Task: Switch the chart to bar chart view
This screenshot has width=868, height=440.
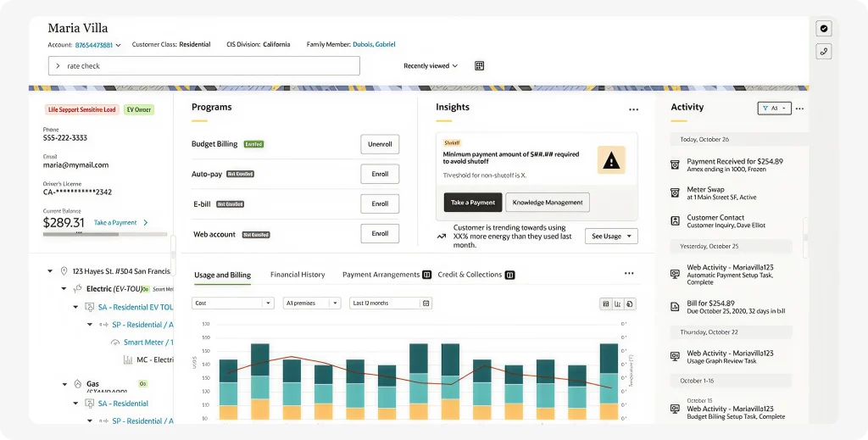Action: [x=618, y=304]
